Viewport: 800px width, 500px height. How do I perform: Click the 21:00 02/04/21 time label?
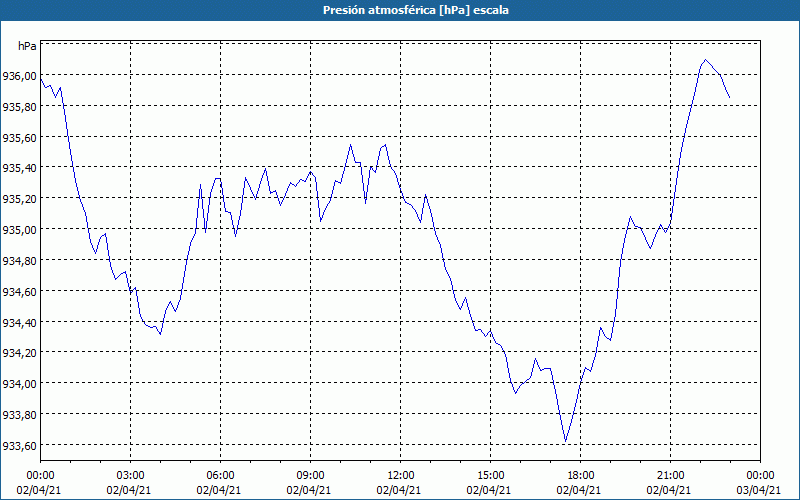pyautogui.click(x=669, y=483)
